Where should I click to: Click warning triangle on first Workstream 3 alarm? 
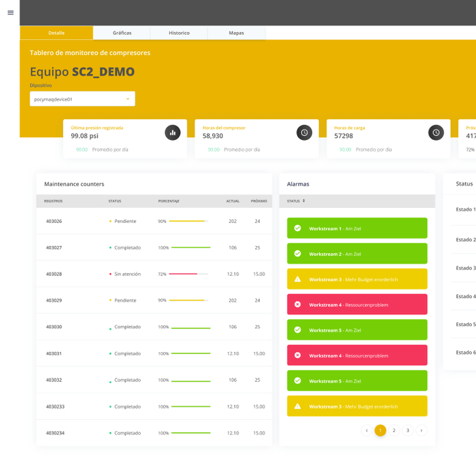(x=298, y=279)
